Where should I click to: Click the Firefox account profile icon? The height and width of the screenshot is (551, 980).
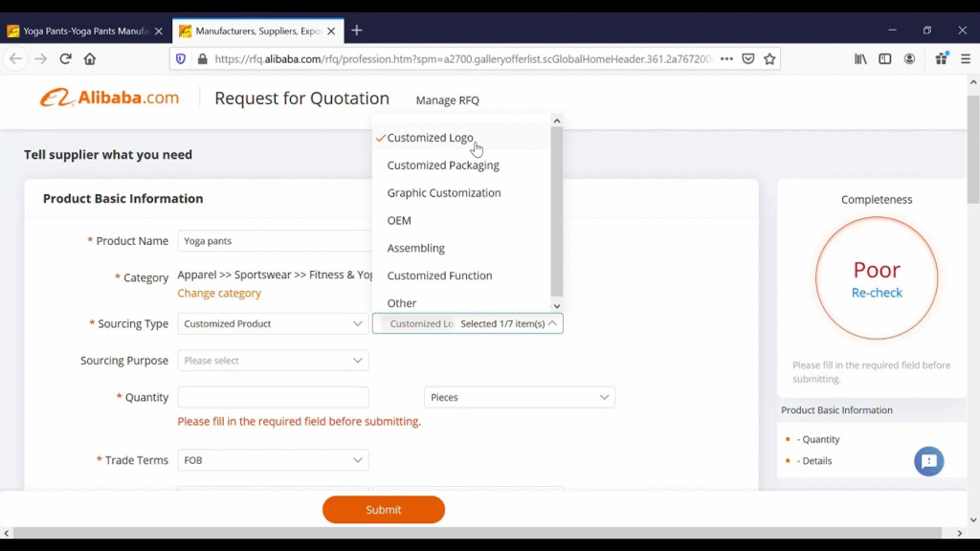909,59
